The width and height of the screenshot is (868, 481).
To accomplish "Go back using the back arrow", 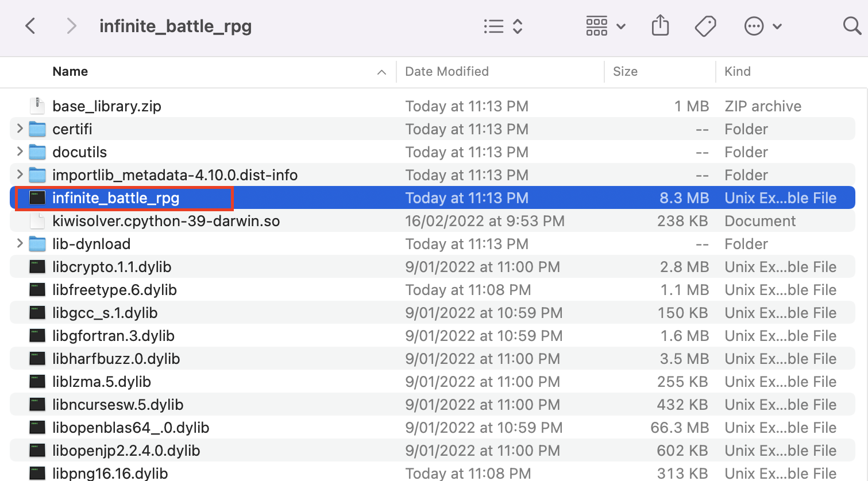I will point(31,26).
